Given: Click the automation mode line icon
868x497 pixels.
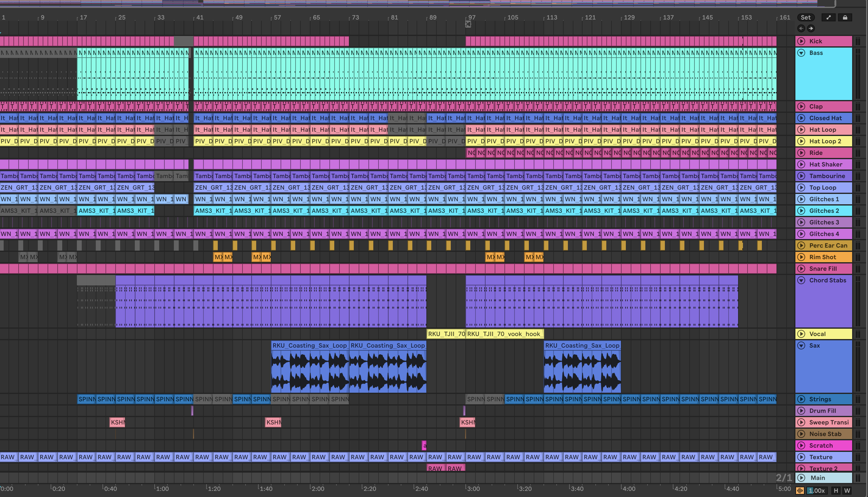Looking at the screenshot, I should pyautogui.click(x=828, y=17).
